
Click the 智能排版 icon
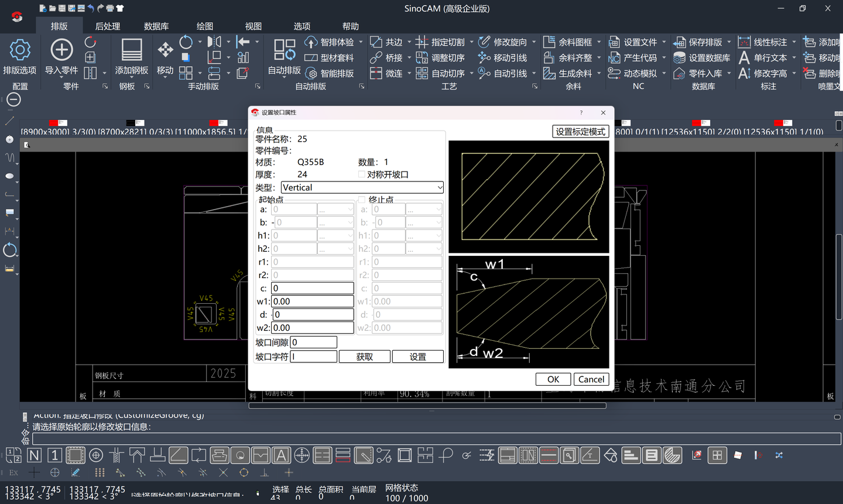(311, 74)
